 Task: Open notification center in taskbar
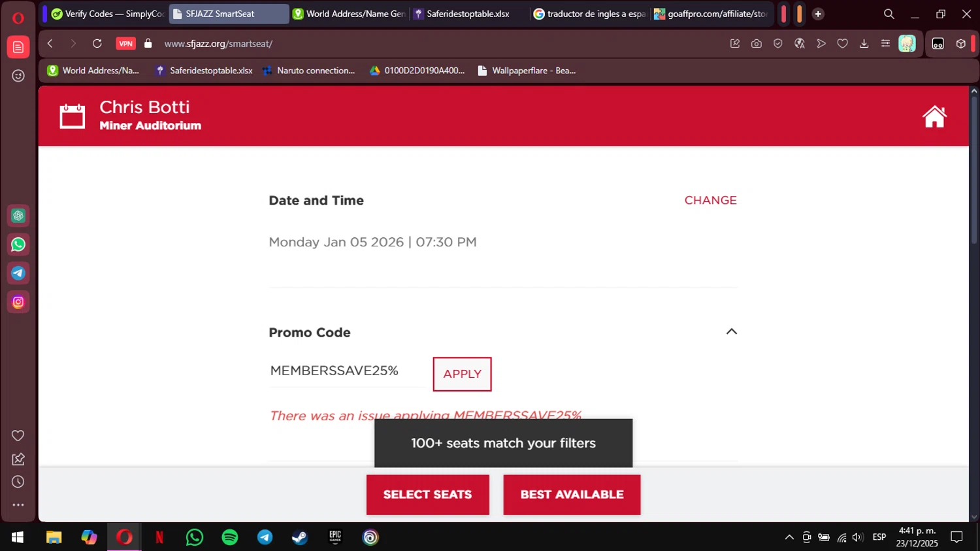click(956, 537)
